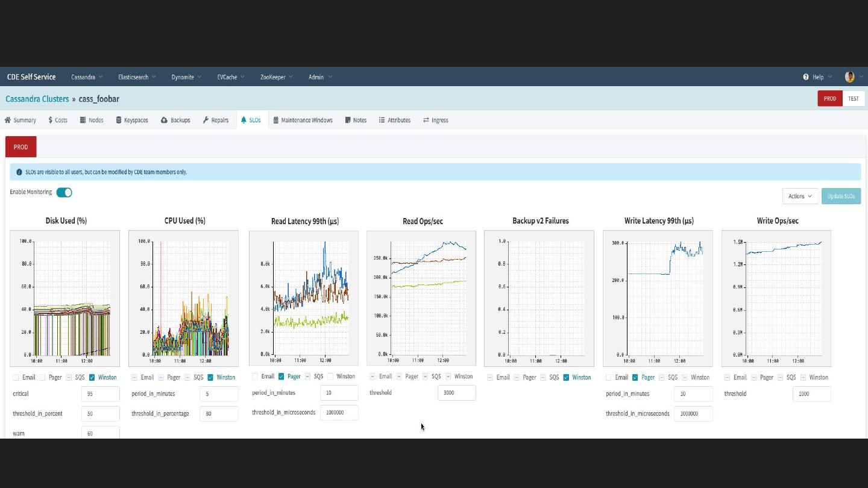Image resolution: width=868 pixels, height=488 pixels.
Task: Click the database icon beside Keyspaces
Action: pyautogui.click(x=119, y=120)
